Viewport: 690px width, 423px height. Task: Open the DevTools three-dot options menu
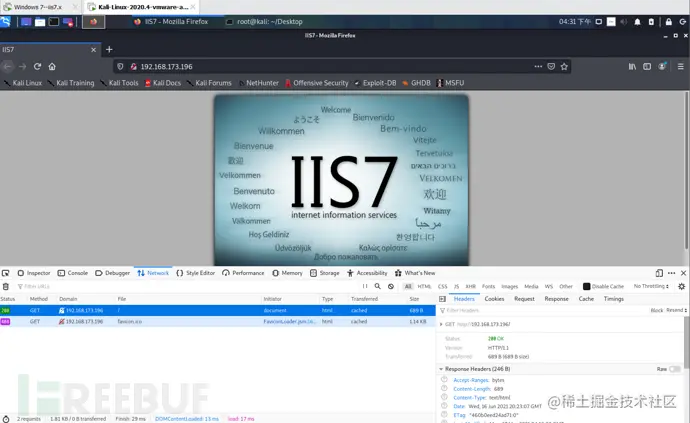tap(671, 273)
